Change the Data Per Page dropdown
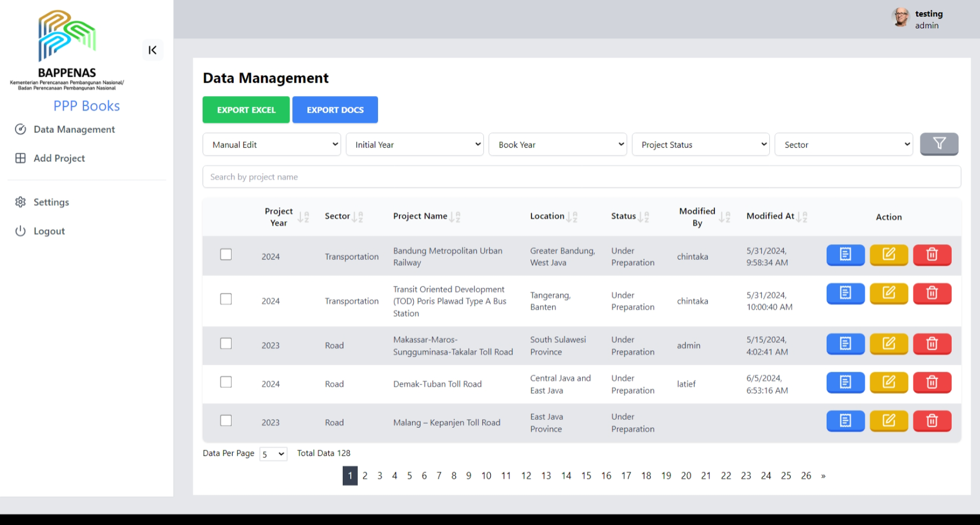980x525 pixels. point(273,454)
